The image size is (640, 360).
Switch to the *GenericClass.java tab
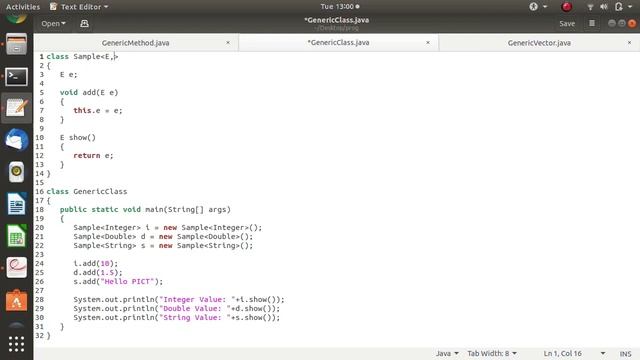pos(338,42)
